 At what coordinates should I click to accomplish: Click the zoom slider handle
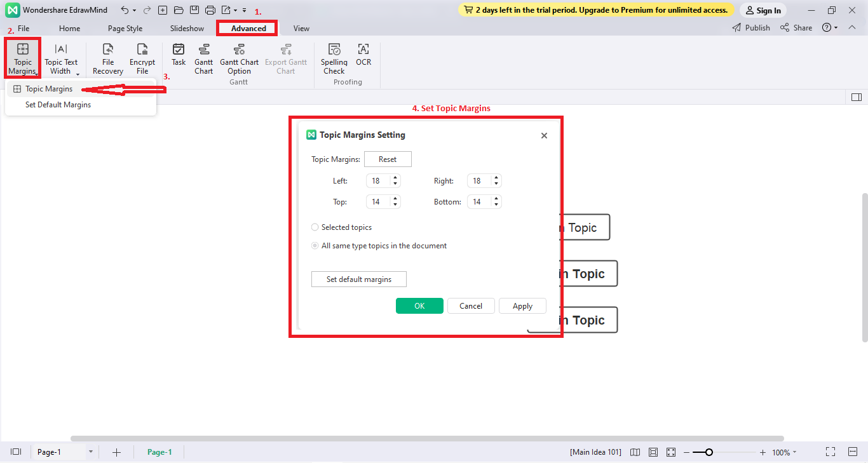click(x=709, y=453)
